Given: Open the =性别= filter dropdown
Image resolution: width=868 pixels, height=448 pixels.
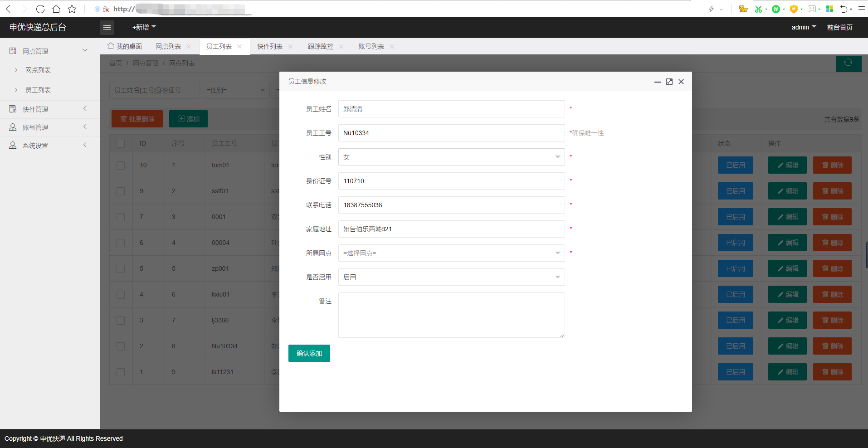Looking at the screenshot, I should pos(236,90).
